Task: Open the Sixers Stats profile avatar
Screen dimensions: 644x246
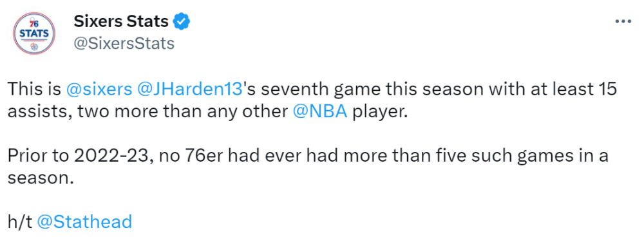Action: coord(34,33)
